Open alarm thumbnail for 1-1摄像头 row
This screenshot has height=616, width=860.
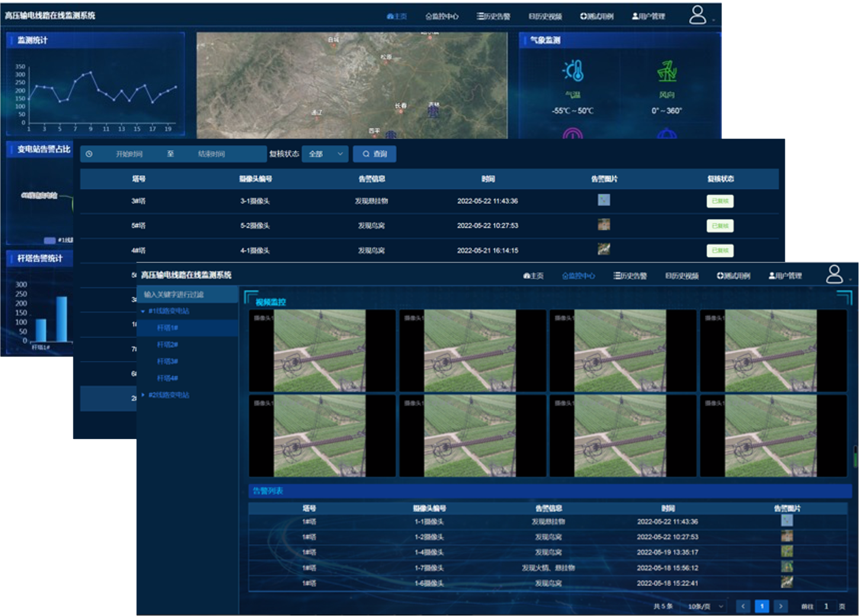(787, 521)
